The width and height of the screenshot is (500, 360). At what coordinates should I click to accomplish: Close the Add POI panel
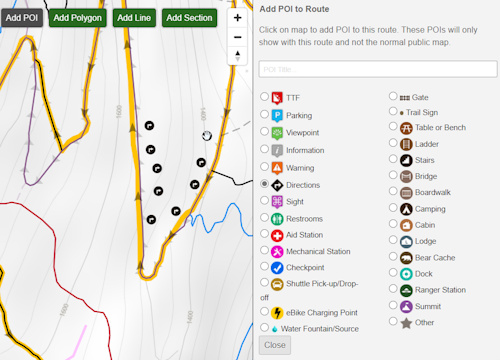(x=275, y=345)
